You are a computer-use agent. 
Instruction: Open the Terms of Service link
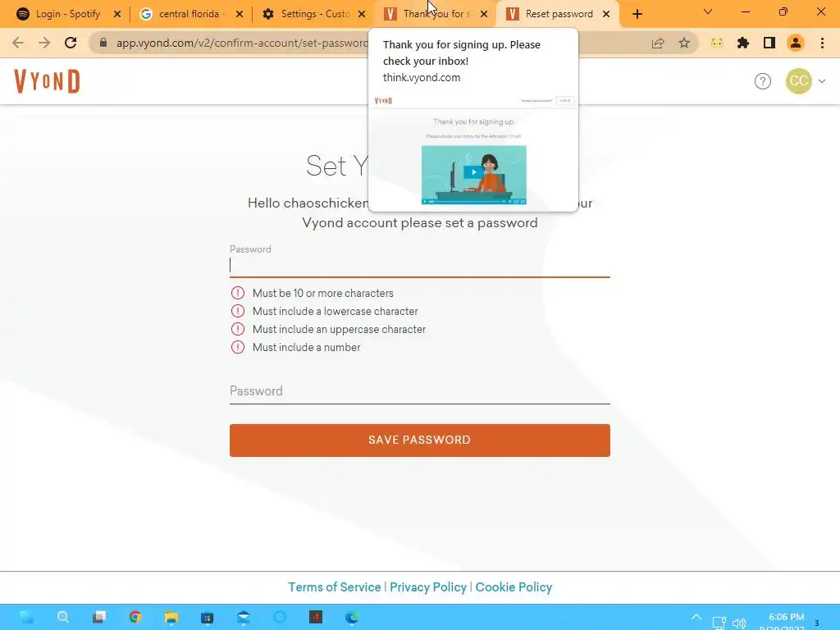click(x=335, y=587)
